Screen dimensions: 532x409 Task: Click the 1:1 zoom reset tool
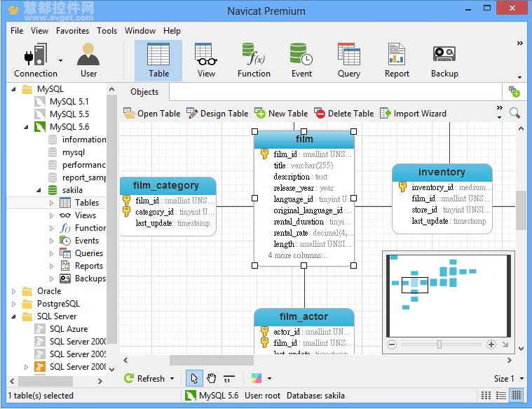point(229,378)
